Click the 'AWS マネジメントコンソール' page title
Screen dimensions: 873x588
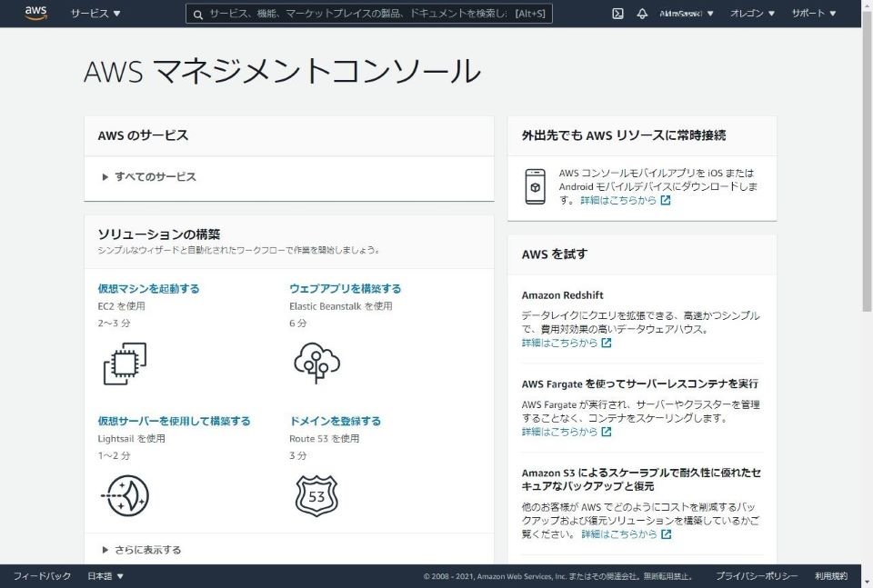tap(282, 71)
